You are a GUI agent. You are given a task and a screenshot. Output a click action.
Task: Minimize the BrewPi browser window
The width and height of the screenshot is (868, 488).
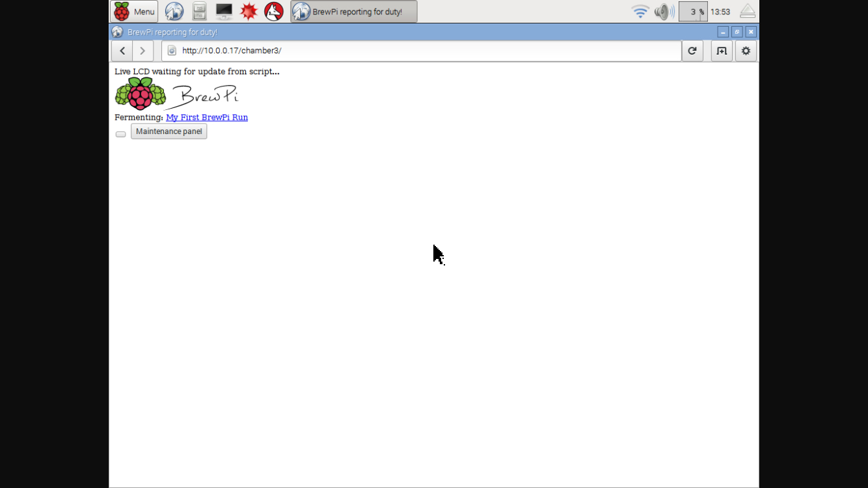point(723,32)
